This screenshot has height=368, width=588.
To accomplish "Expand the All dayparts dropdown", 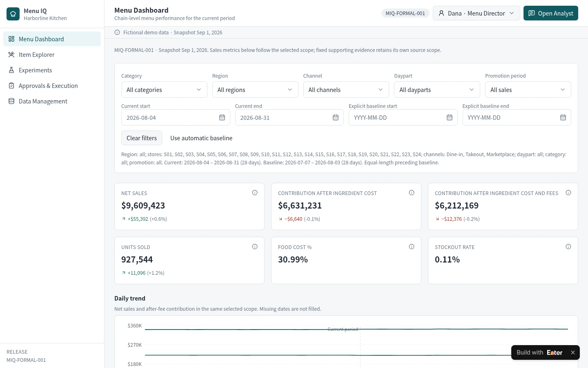I will (437, 90).
